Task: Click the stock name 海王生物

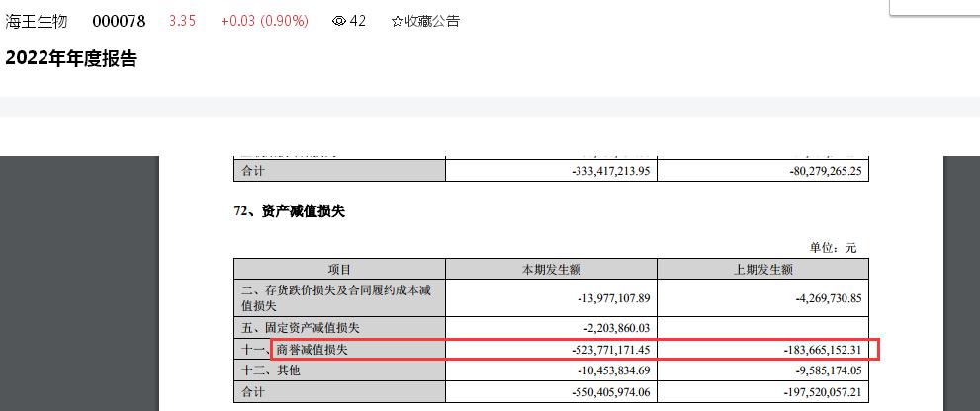Action: (37, 21)
